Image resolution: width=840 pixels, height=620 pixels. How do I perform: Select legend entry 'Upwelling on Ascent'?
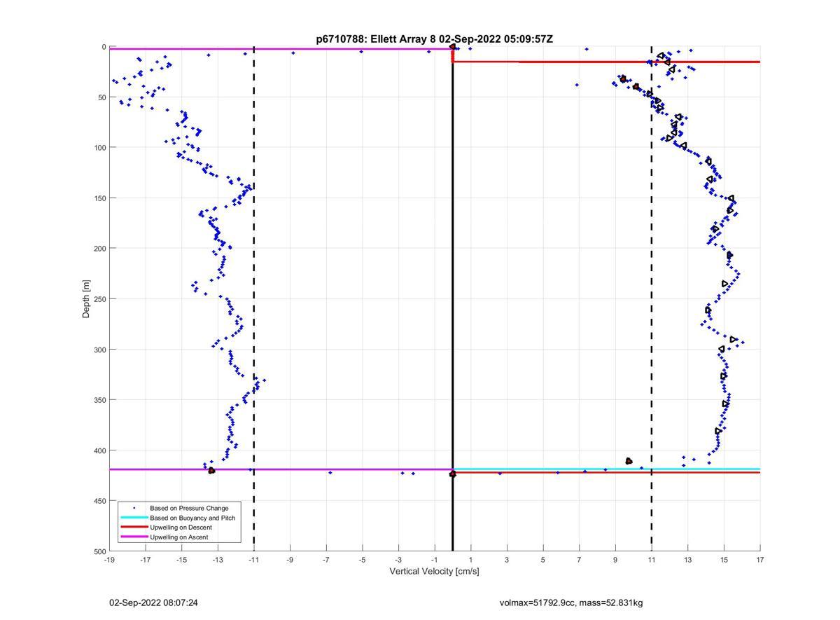coord(178,537)
